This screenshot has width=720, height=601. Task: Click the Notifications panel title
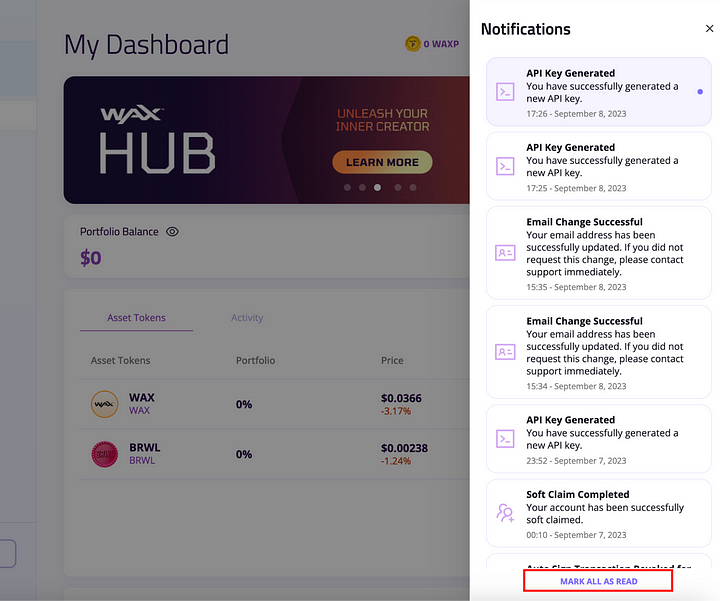[x=525, y=29]
